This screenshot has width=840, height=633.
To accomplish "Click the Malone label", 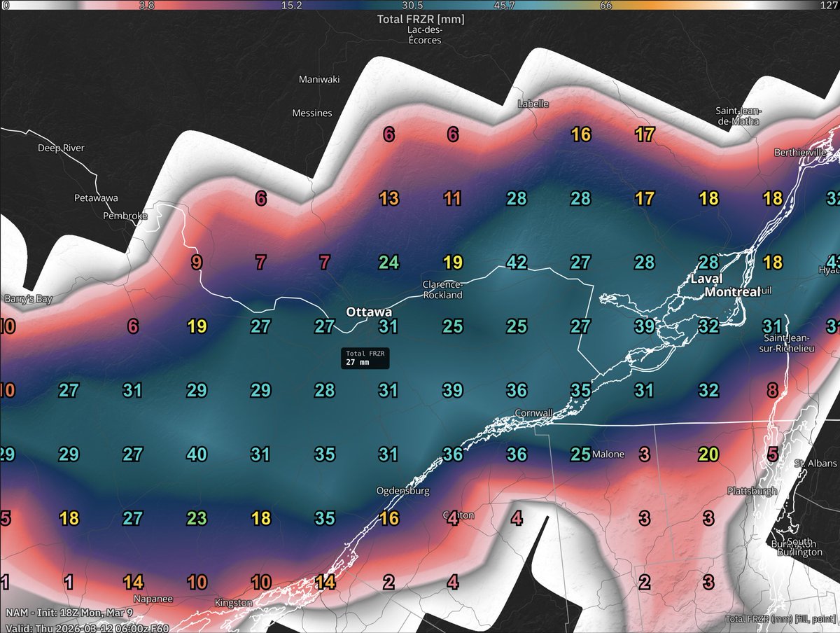I will pos(608,454).
